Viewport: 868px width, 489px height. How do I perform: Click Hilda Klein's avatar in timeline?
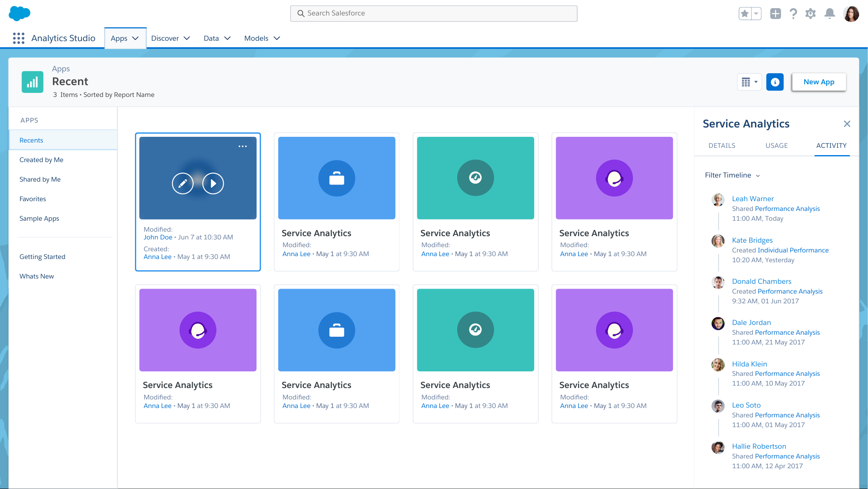click(718, 365)
